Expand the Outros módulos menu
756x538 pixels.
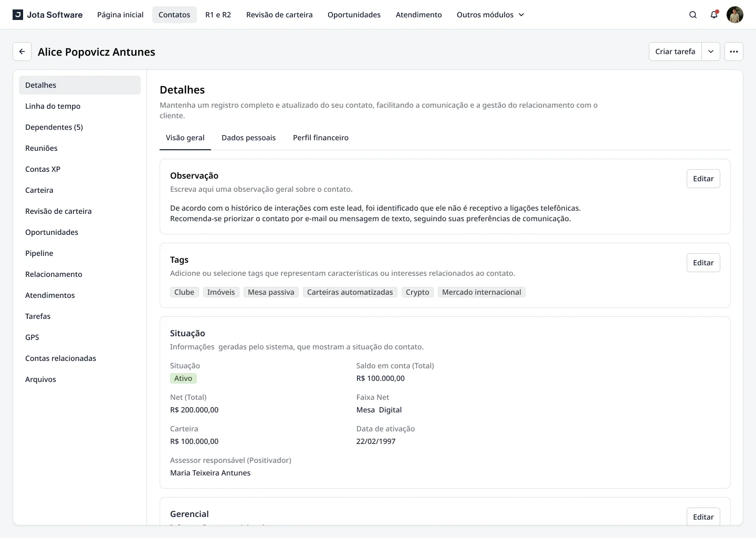pos(490,15)
